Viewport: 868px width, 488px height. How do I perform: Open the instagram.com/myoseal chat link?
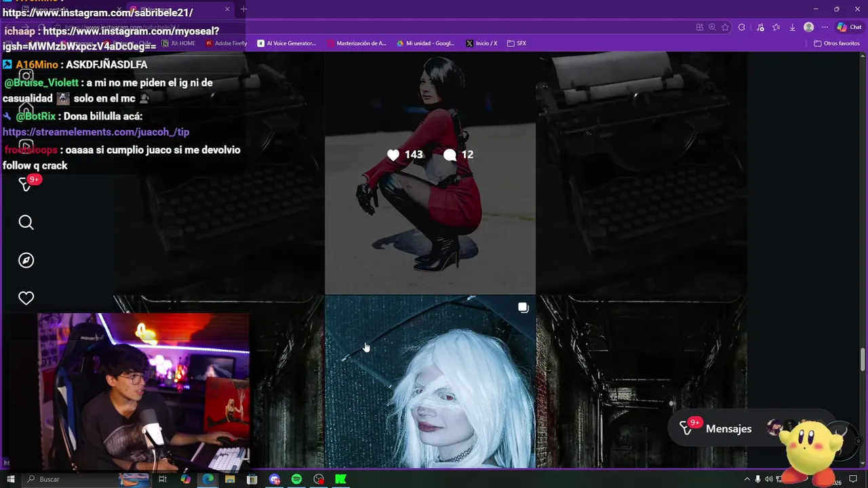tap(111, 39)
